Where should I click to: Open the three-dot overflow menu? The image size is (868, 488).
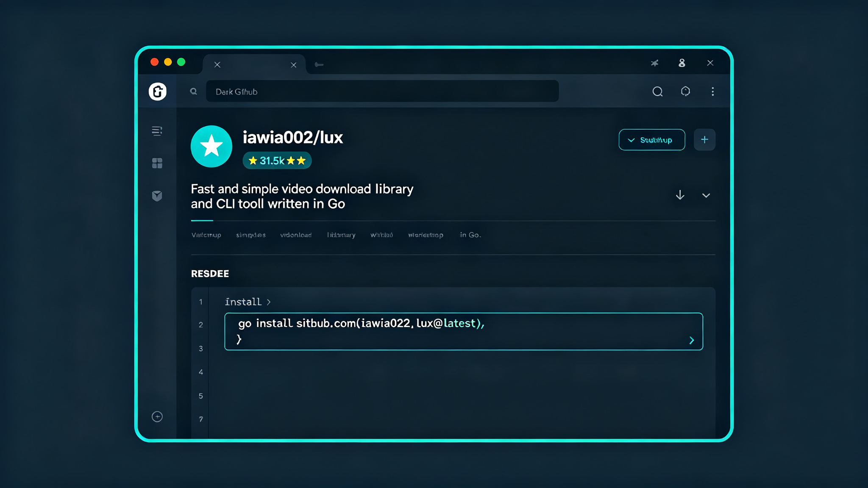tap(713, 91)
